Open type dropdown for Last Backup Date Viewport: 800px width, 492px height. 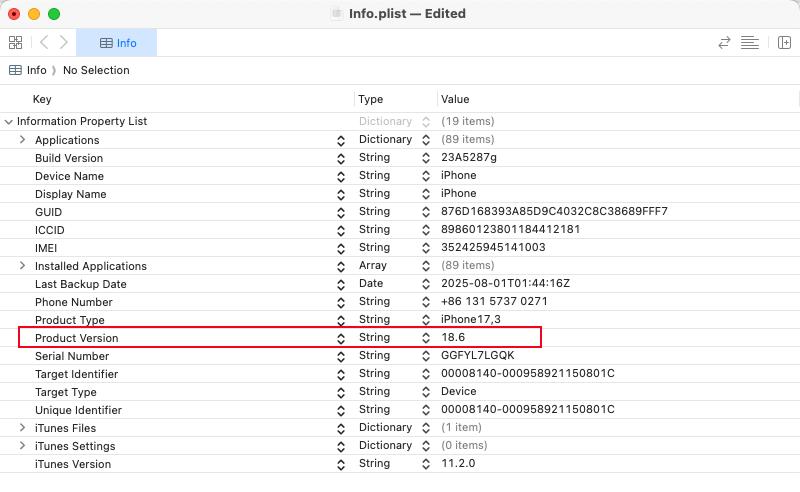point(426,284)
